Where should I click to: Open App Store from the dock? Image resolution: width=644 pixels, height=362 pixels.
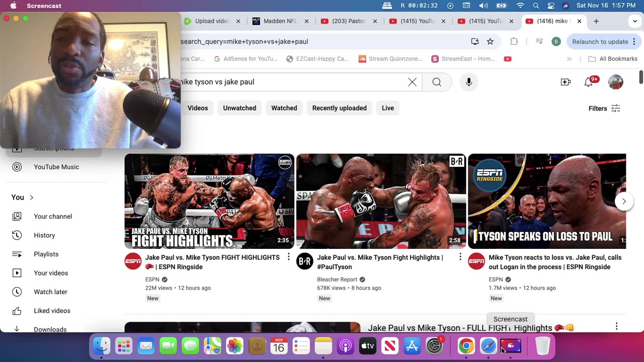coord(412,346)
